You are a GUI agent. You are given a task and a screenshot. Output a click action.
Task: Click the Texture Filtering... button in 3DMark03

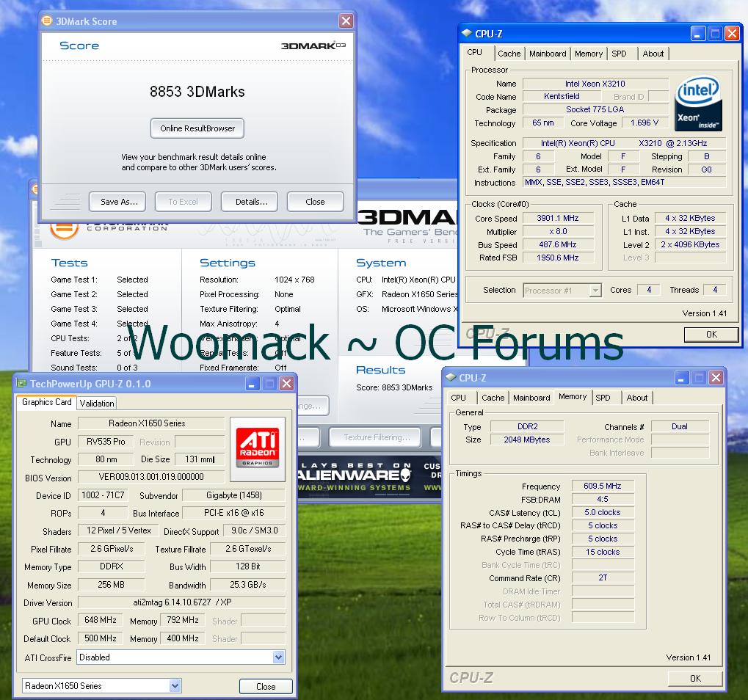click(x=375, y=437)
